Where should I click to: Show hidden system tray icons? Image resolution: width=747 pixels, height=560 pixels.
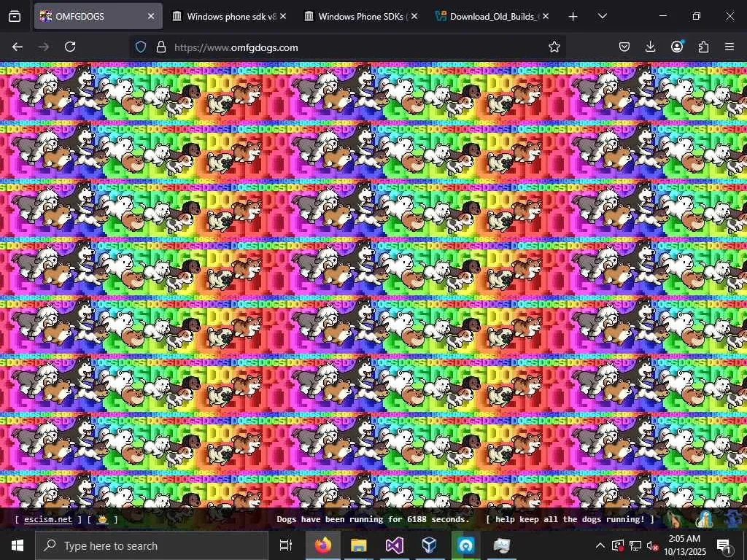(x=600, y=545)
